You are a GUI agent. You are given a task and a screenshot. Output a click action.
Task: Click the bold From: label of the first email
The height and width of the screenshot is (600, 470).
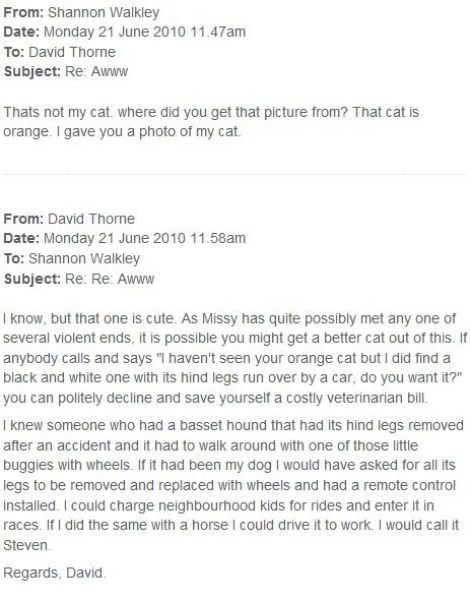24,12
